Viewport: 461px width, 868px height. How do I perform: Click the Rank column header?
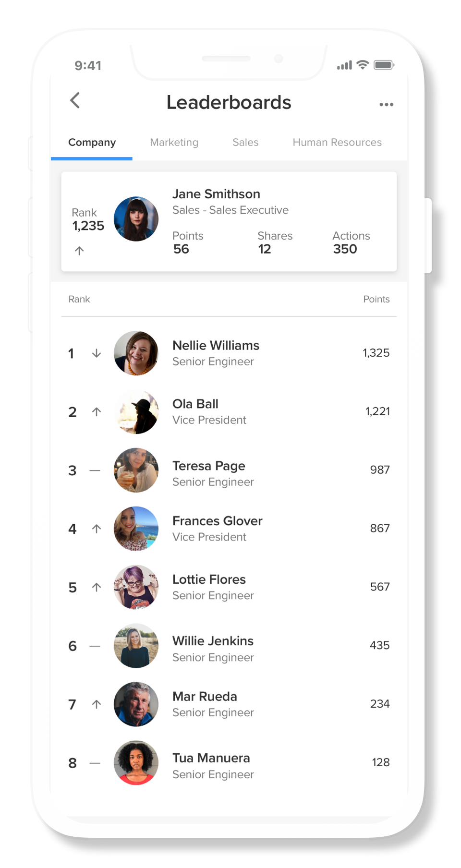(79, 299)
